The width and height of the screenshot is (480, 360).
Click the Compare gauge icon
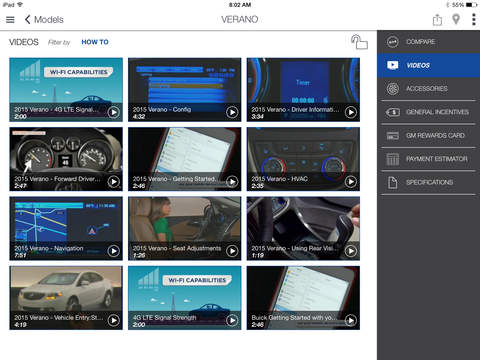tap(393, 42)
